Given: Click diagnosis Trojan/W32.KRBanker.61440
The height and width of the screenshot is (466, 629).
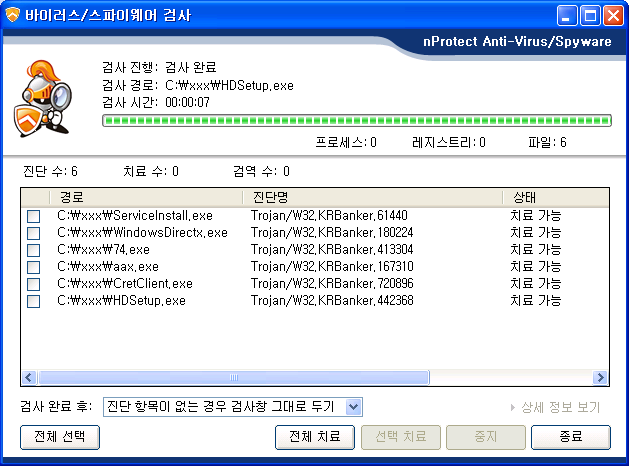Looking at the screenshot, I should point(329,216).
